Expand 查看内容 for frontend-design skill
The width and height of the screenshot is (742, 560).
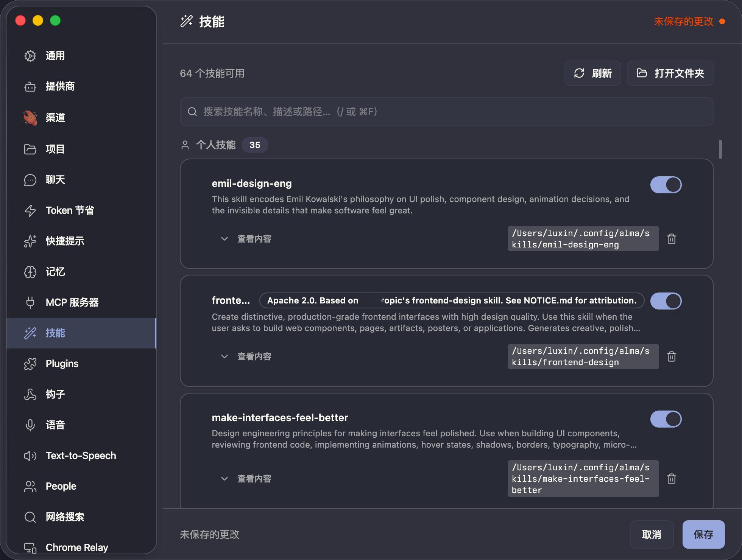click(246, 356)
